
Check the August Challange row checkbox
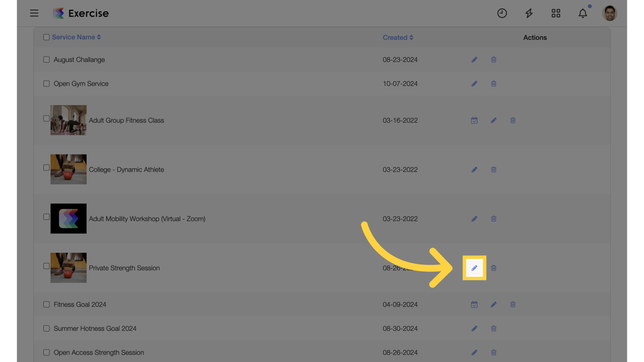click(x=46, y=59)
